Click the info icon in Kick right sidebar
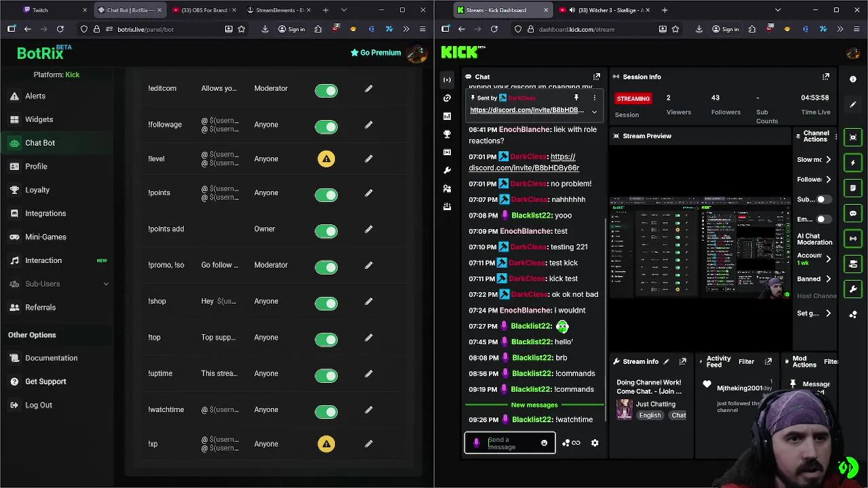Screen dimensions: 868x488 (853, 79)
